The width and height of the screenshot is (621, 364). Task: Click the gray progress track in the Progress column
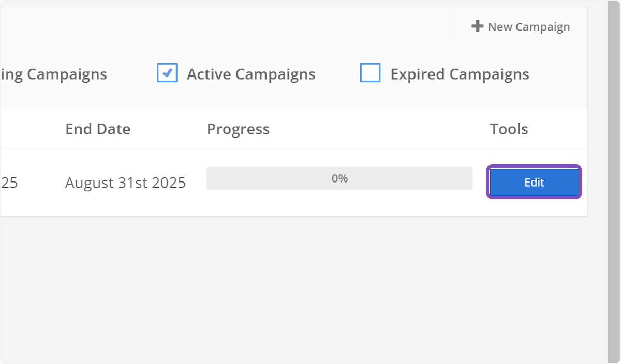[339, 178]
